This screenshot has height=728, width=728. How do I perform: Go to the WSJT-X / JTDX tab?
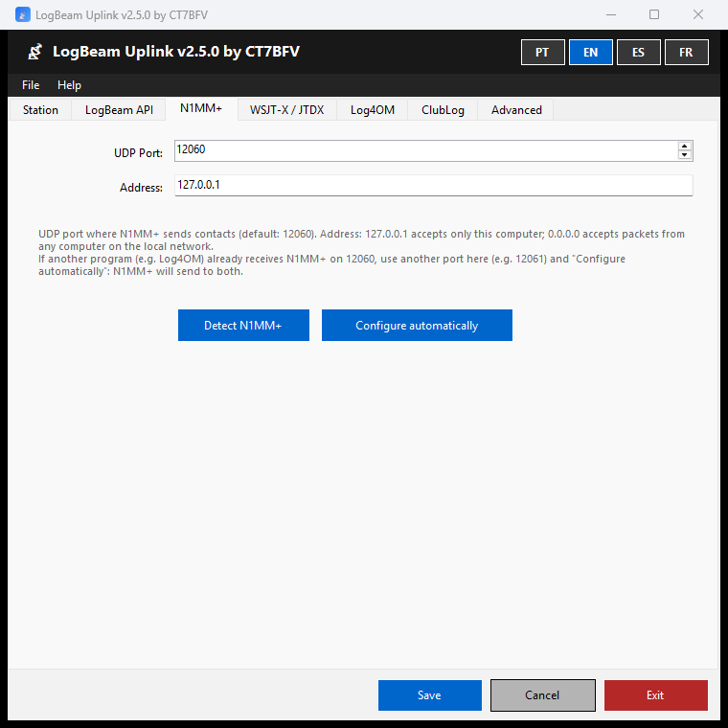click(x=287, y=110)
